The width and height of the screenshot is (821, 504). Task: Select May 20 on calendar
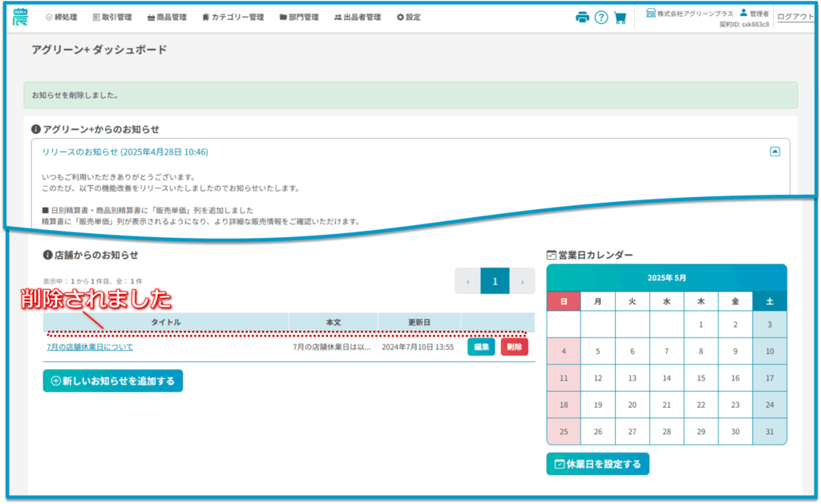[633, 405]
